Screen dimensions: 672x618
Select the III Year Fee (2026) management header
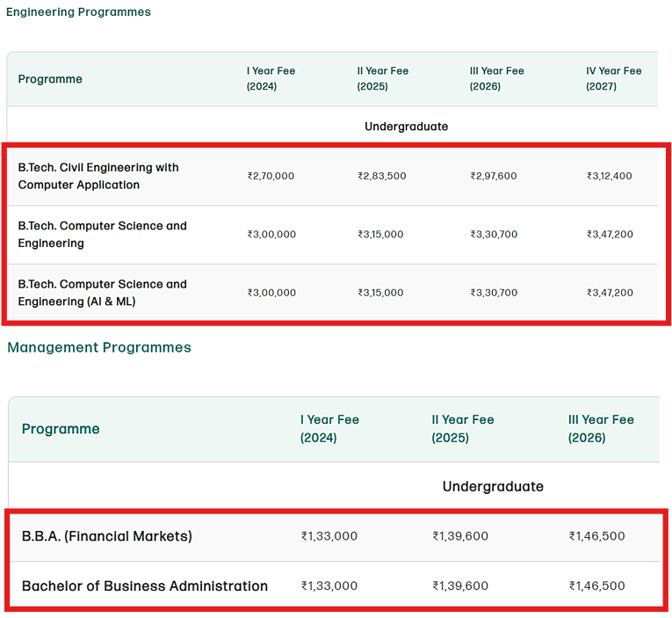[601, 428]
